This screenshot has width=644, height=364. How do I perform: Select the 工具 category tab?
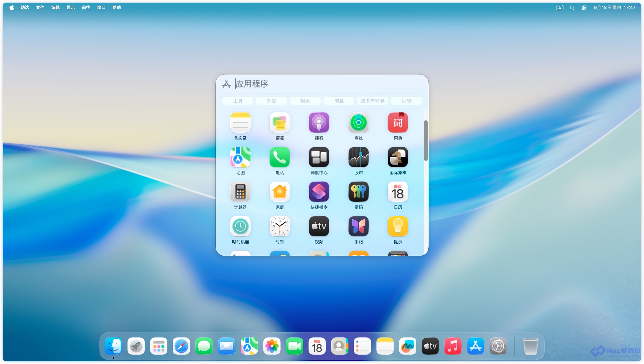[238, 101]
